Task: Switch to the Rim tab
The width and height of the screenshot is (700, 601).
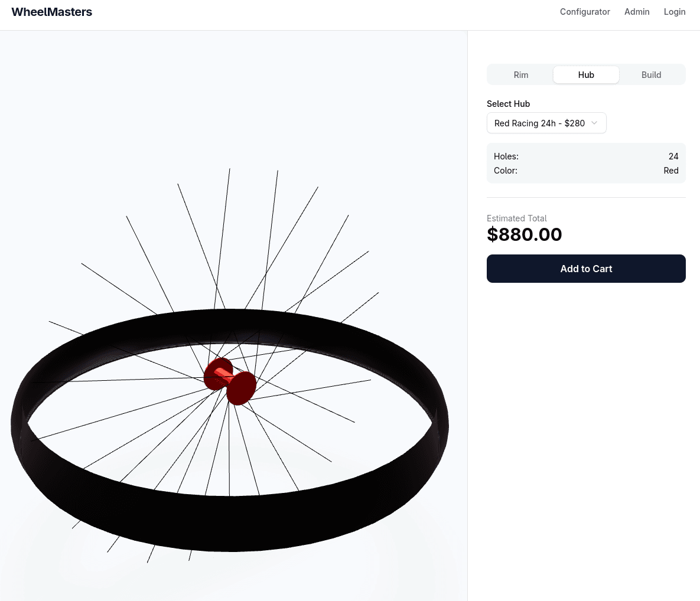Action: click(x=520, y=75)
